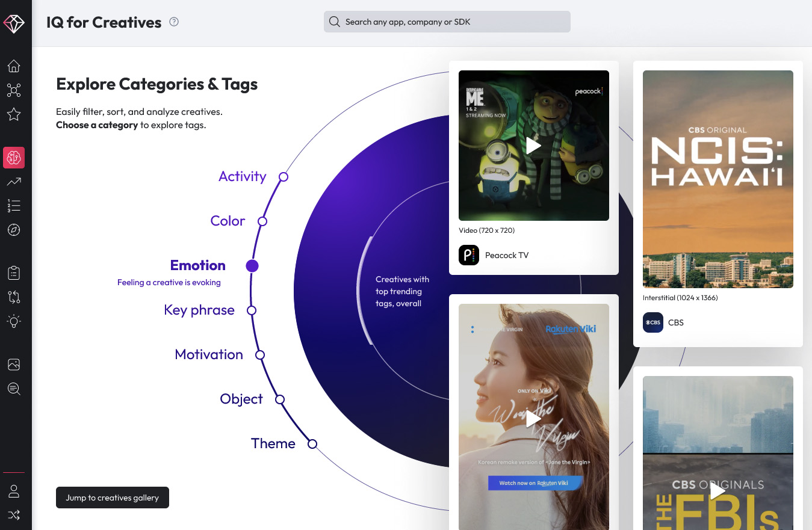Image resolution: width=812 pixels, height=530 pixels.
Task: Select the Activity category circle
Action: click(x=284, y=177)
